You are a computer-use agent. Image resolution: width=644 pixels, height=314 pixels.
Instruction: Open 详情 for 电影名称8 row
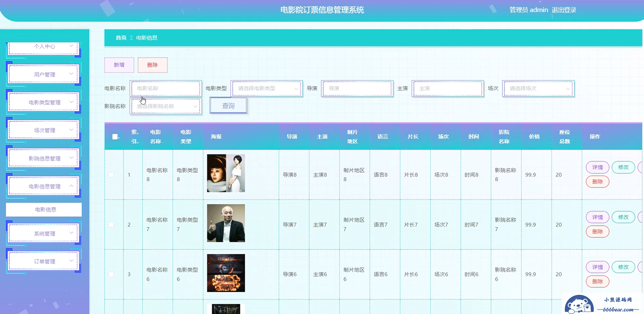coord(598,167)
